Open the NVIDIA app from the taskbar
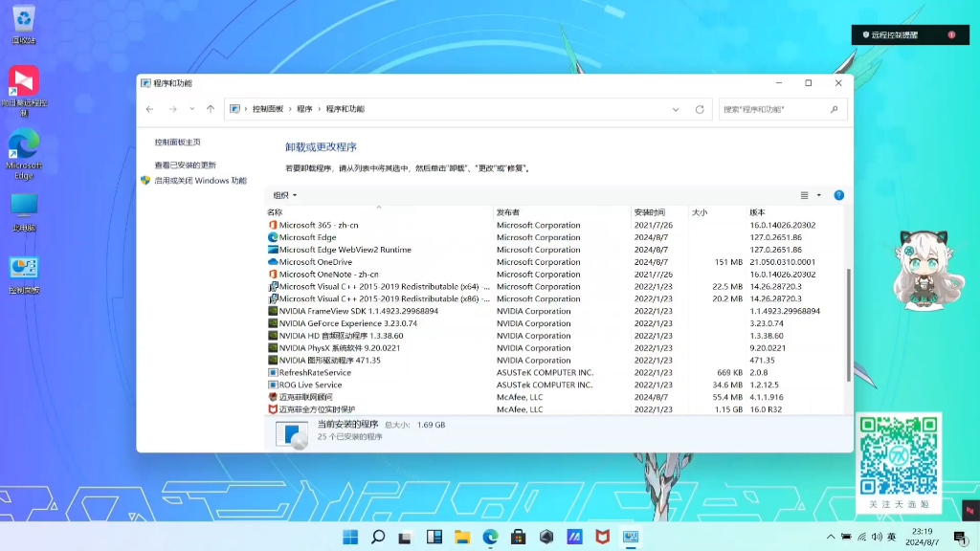 click(548, 537)
